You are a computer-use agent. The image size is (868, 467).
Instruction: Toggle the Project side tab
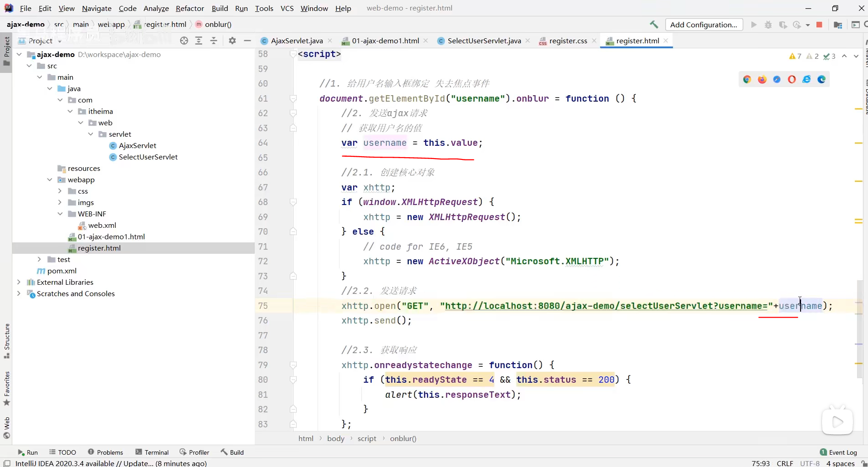(x=6, y=50)
